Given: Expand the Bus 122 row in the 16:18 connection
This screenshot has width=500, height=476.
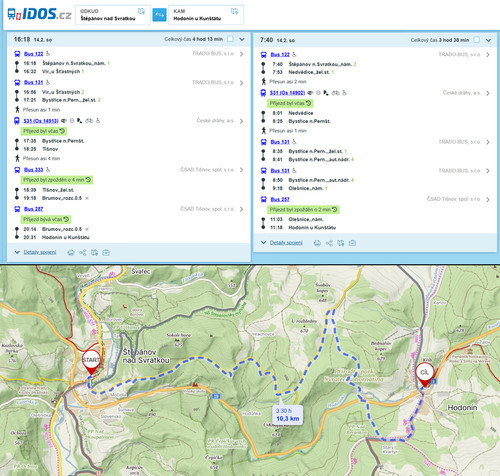Looking at the screenshot, I should point(241,54).
